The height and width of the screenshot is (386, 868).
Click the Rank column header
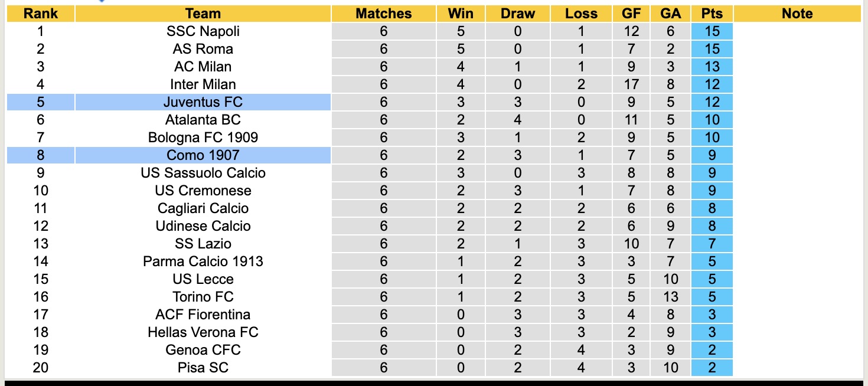coord(40,14)
